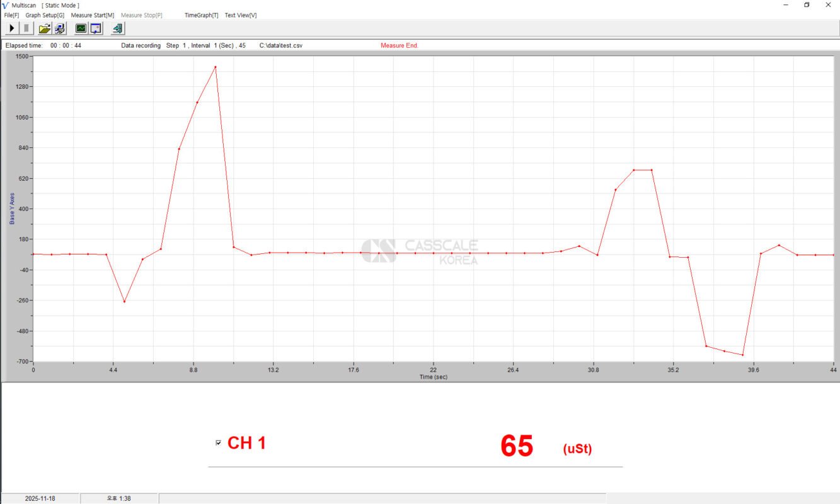This screenshot has height=504, width=840.
Task: Open the text view window icon
Action: [96, 28]
